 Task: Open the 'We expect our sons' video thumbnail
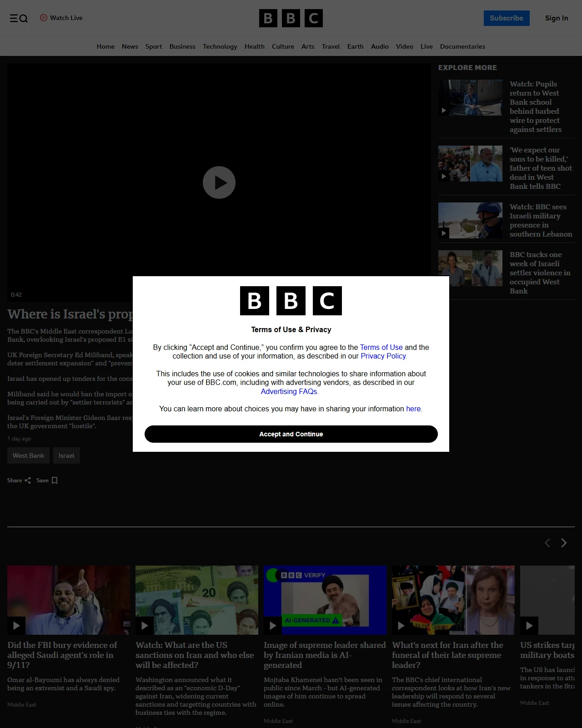[470, 164]
